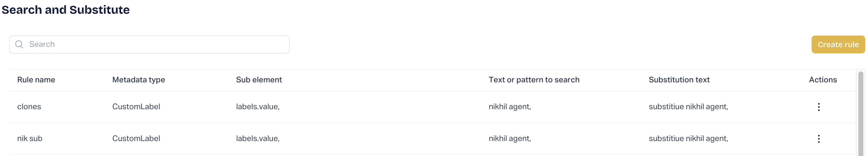Screen dimensions: 868x156
Task: Click the Rule name column header
Action: click(36, 80)
